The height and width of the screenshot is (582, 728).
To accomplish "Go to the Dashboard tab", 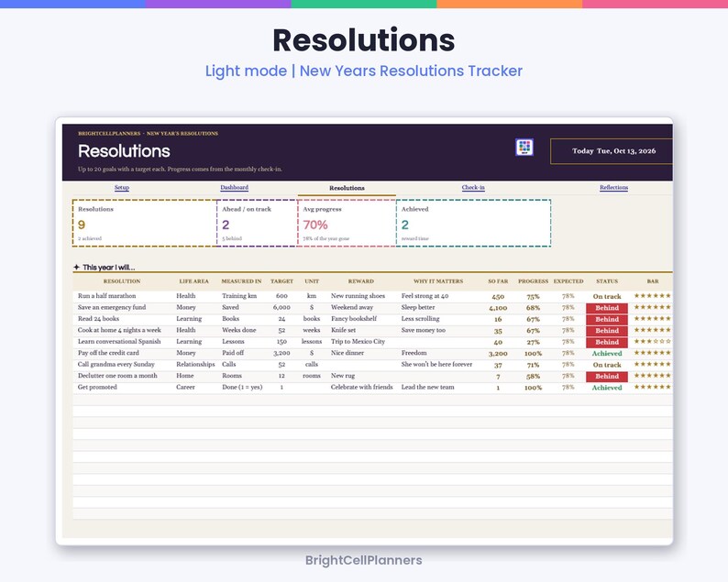I will pyautogui.click(x=234, y=188).
